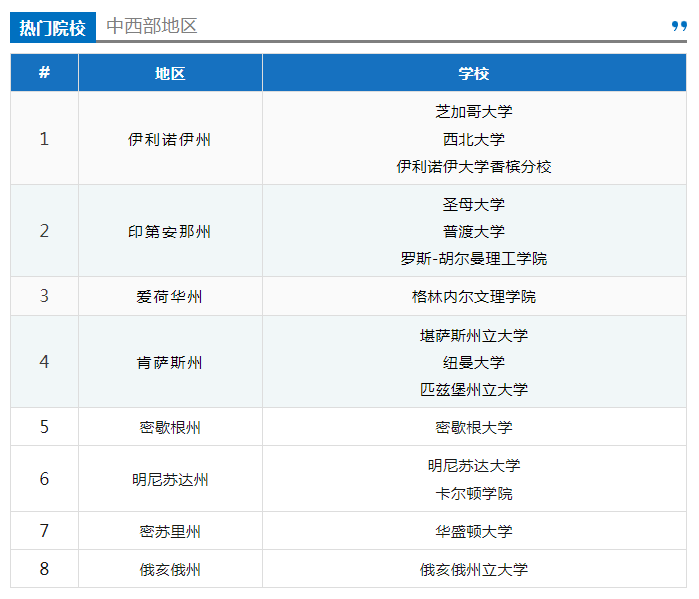Viewport: 699px width, 599px height.
Task: Select 卡尔顿学院
Action: 474,493
